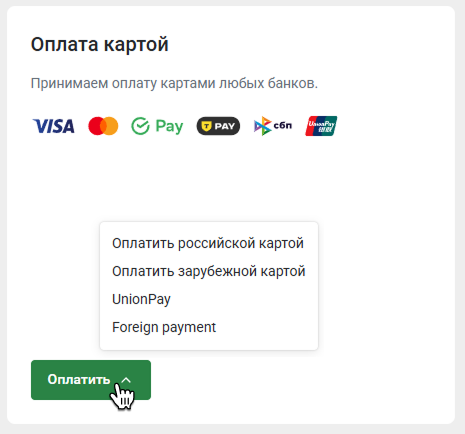Click the yellow T shield in T-Pay badge

pos(207,126)
